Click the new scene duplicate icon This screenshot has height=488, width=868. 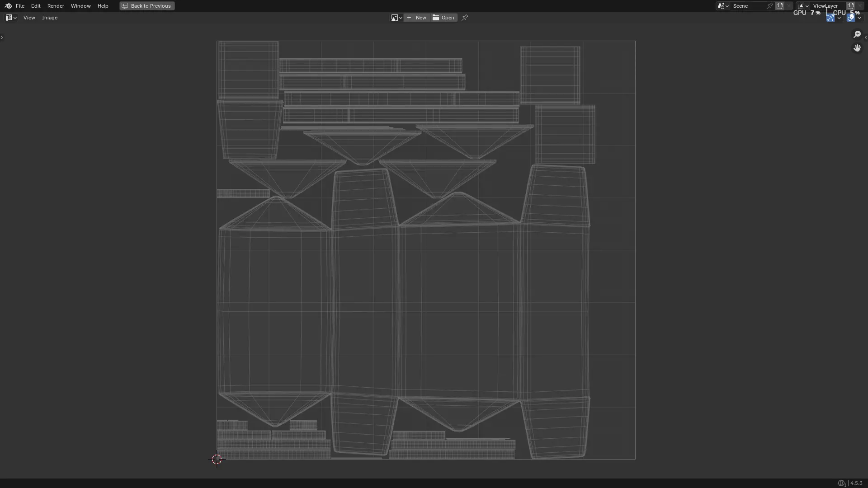[780, 6]
